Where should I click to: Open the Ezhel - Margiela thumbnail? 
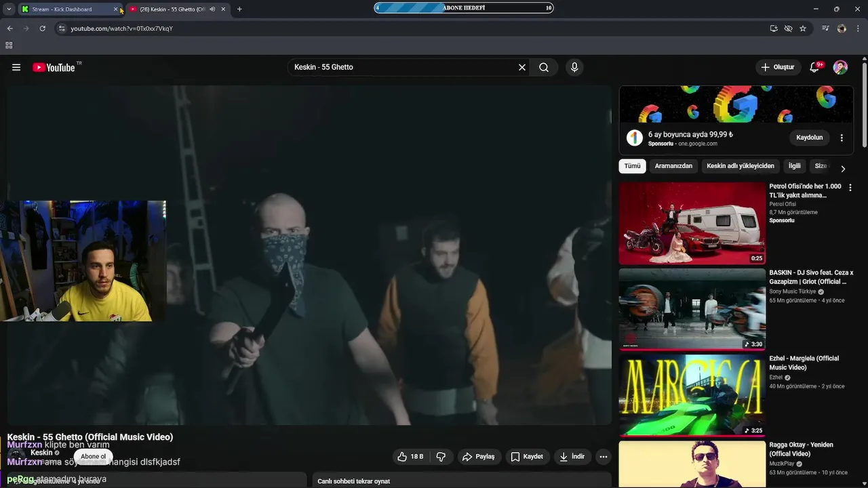coord(692,396)
